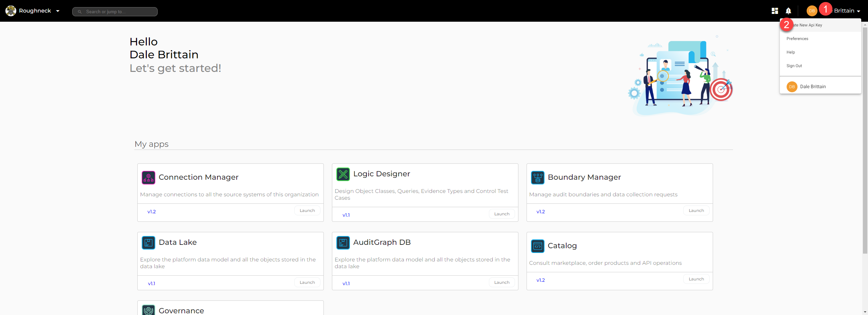Launch the Catalog app

point(696,279)
